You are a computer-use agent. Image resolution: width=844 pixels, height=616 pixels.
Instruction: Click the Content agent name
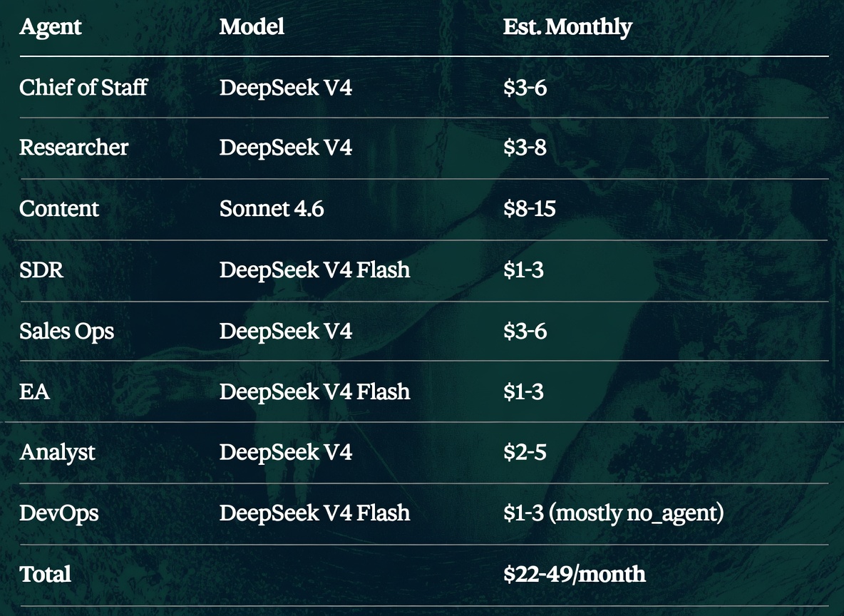pyautogui.click(x=59, y=209)
